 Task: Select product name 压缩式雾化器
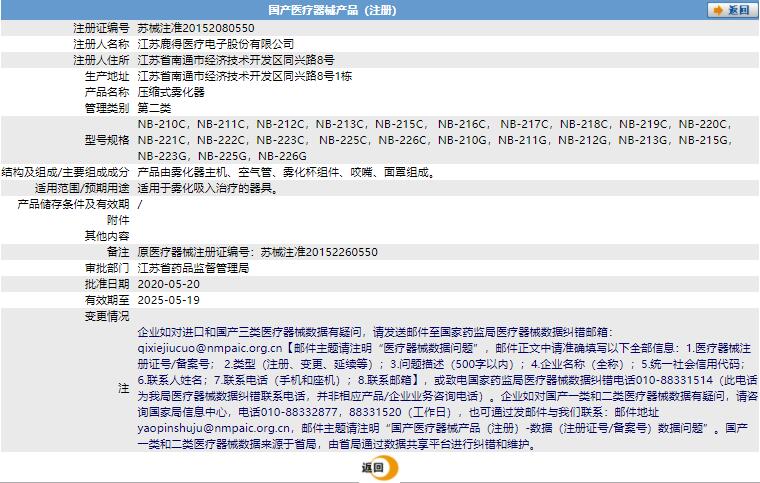pos(171,92)
